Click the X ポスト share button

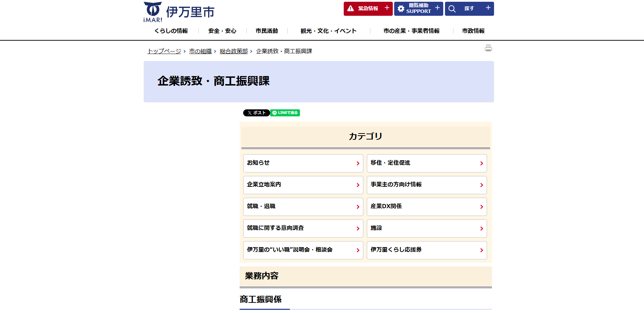coord(256,113)
